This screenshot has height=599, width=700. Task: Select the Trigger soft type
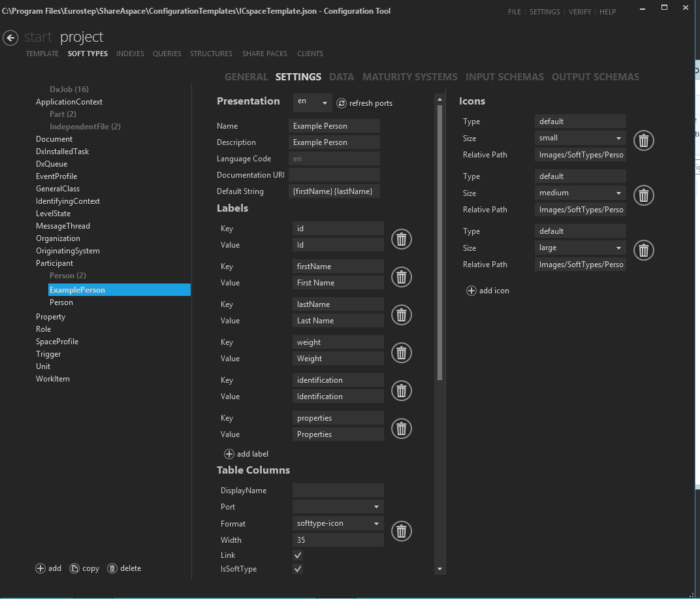click(x=48, y=354)
